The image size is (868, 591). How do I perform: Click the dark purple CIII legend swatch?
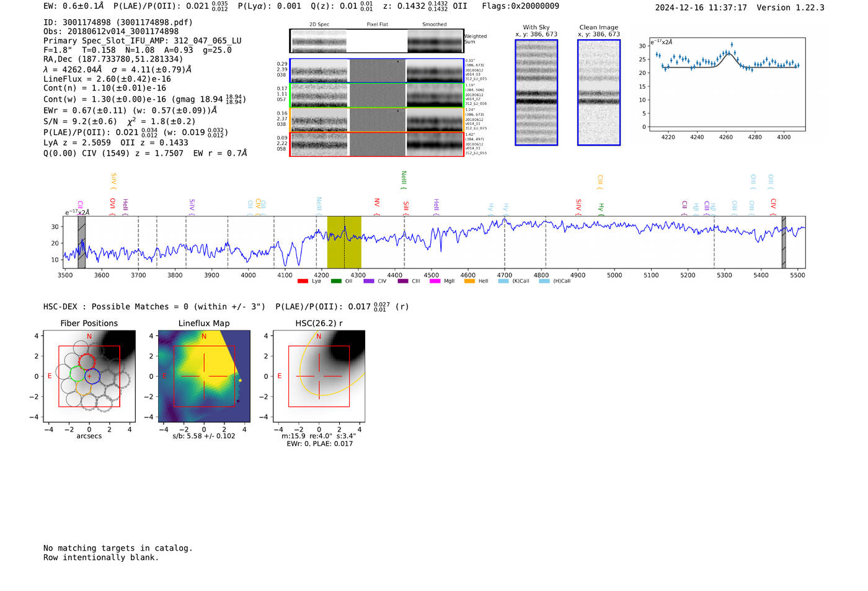tap(403, 282)
